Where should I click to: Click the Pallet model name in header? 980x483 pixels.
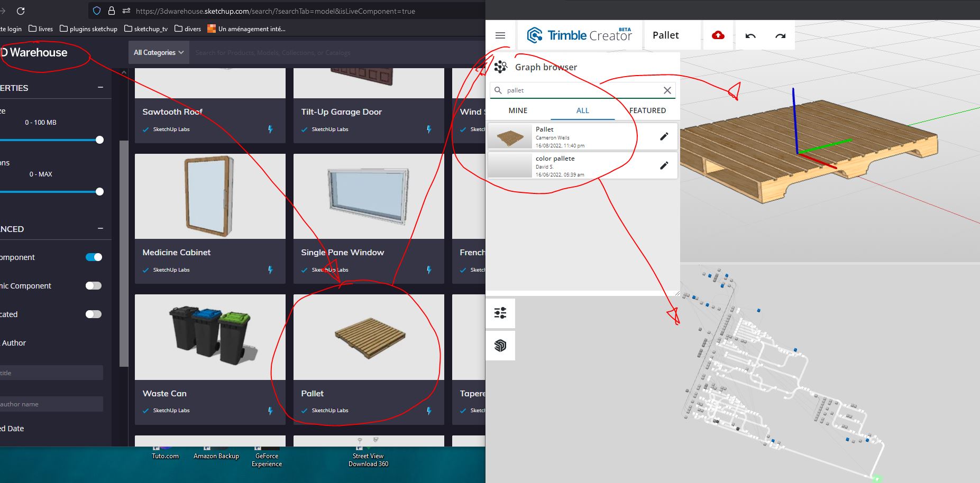665,35
